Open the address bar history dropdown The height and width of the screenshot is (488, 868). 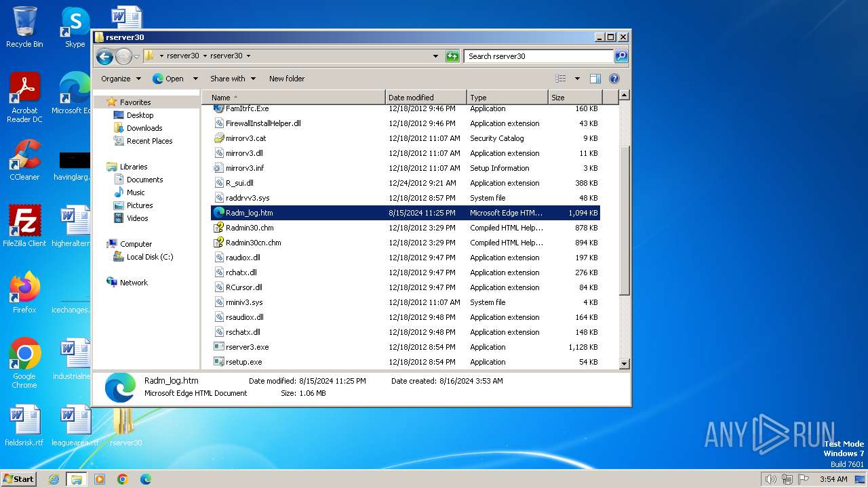pyautogui.click(x=435, y=56)
